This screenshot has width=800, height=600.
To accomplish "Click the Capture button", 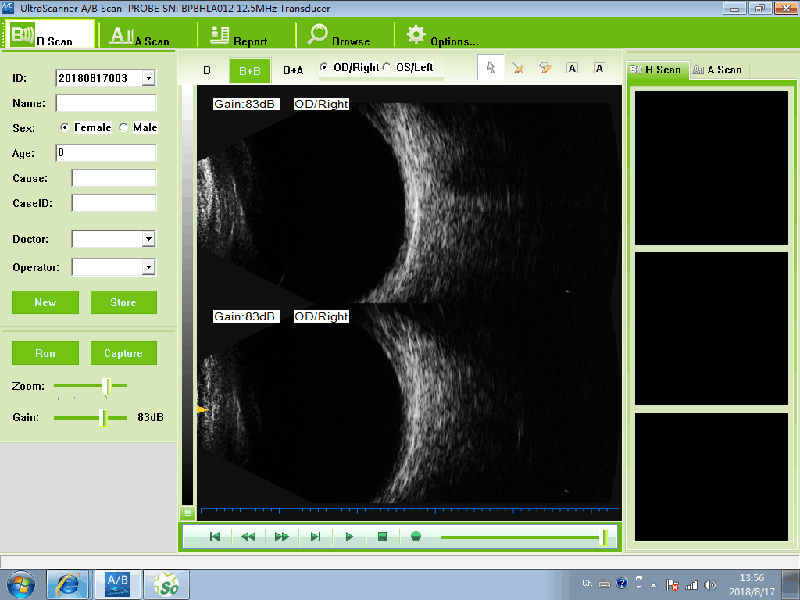I will pyautogui.click(x=124, y=353).
